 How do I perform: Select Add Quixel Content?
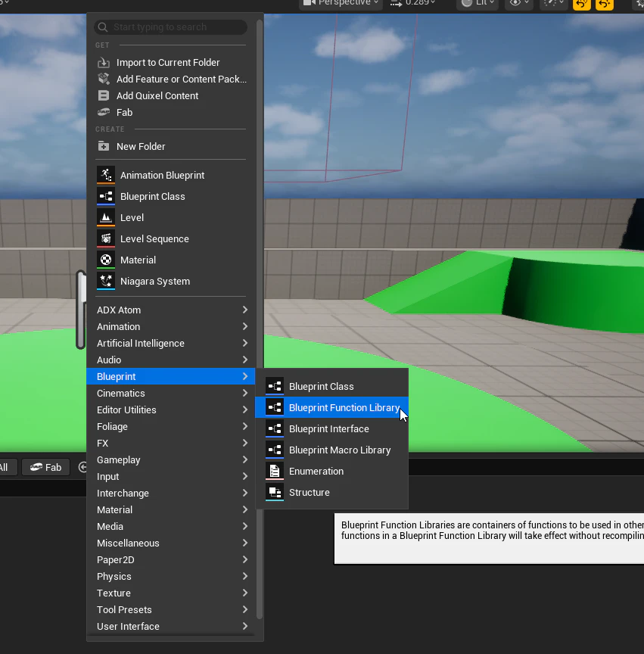(170, 96)
